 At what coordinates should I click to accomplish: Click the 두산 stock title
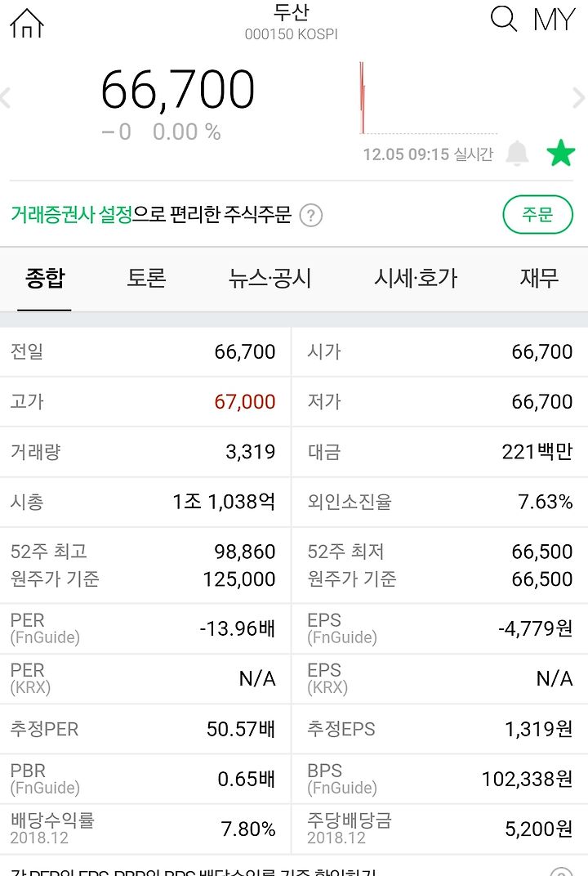pyautogui.click(x=291, y=12)
